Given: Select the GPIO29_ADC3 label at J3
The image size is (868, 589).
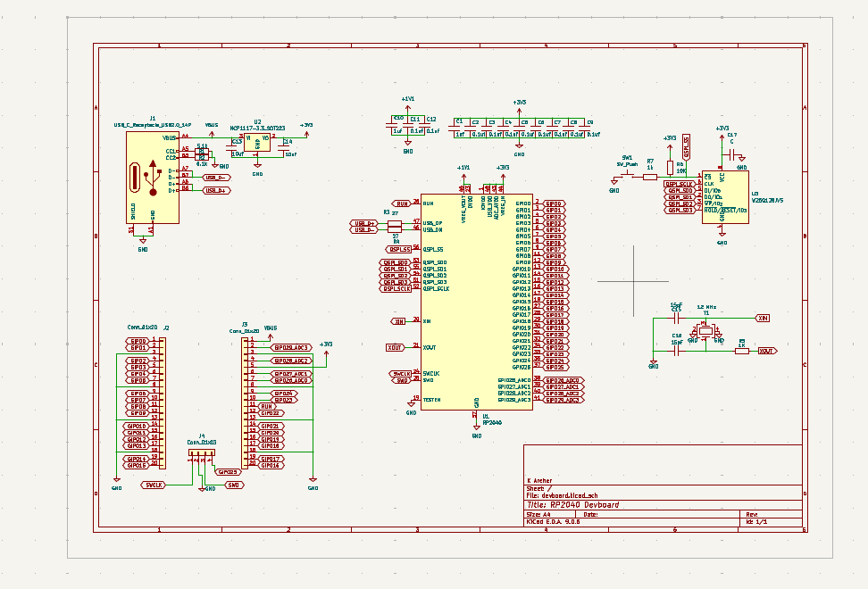Looking at the screenshot, I should [x=290, y=348].
